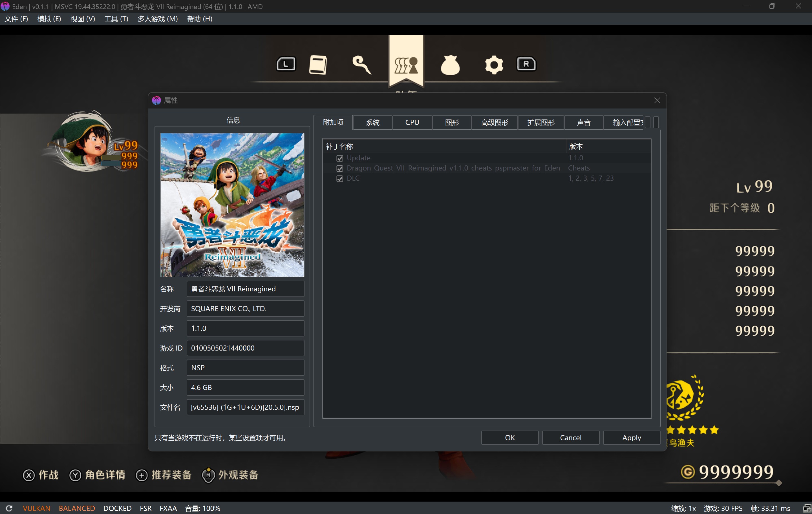Image resolution: width=812 pixels, height=514 pixels.
Task: Click the Cancel button
Action: (571, 437)
